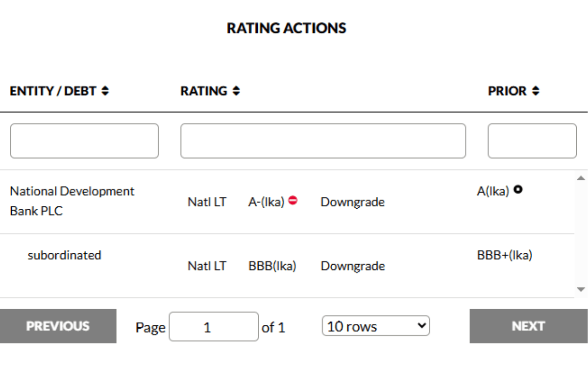The image size is (588, 392).
Task: Select the subordinated debt row
Action: click(x=64, y=255)
